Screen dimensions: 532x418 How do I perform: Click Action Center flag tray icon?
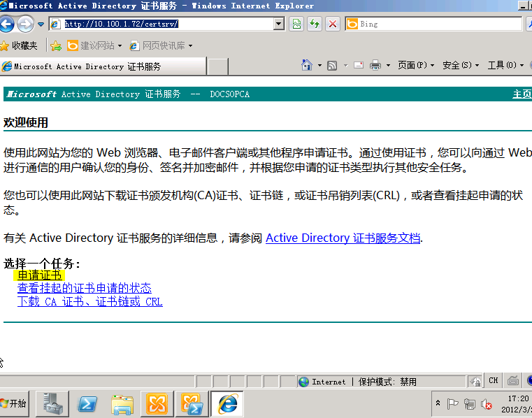(452, 404)
